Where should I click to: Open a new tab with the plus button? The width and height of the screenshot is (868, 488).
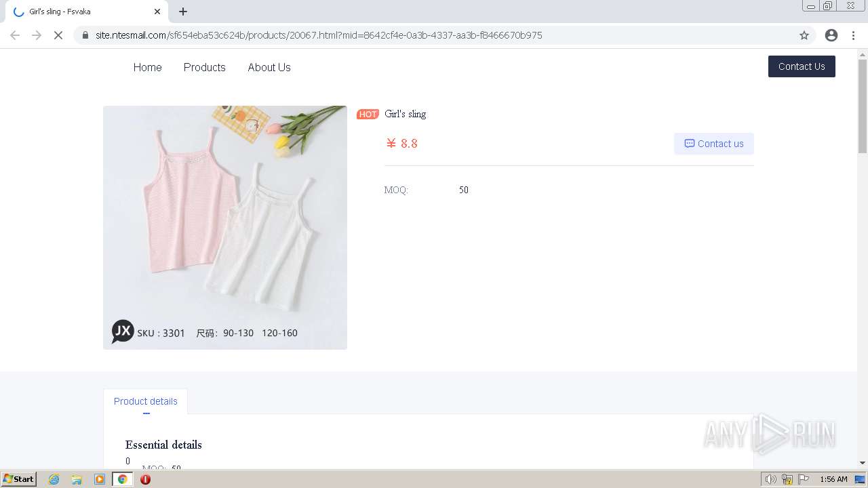point(183,12)
